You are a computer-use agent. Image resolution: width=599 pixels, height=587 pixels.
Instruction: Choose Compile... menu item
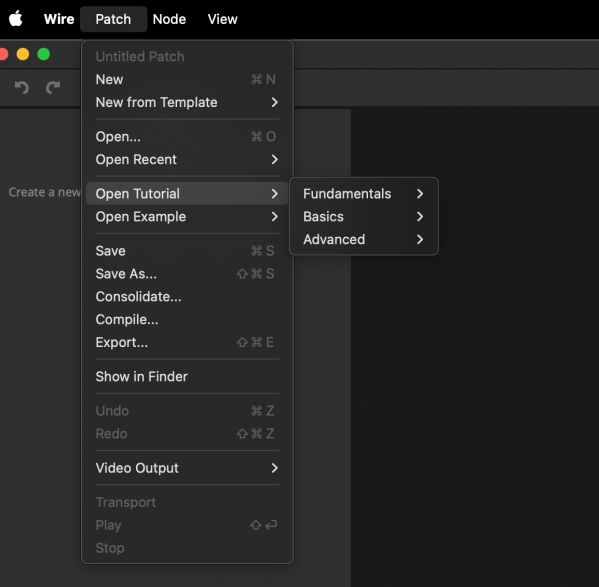click(187, 320)
